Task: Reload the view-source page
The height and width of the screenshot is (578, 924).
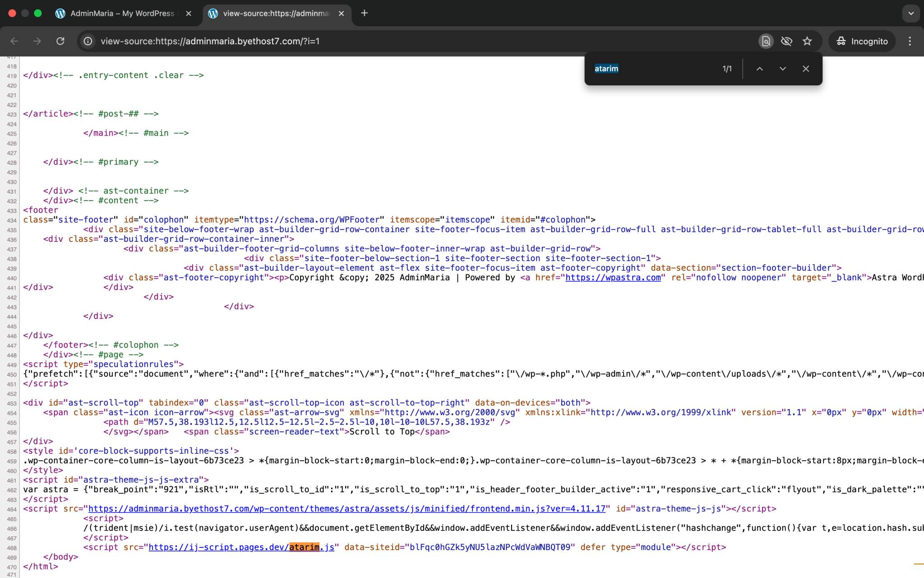Action: click(x=60, y=41)
